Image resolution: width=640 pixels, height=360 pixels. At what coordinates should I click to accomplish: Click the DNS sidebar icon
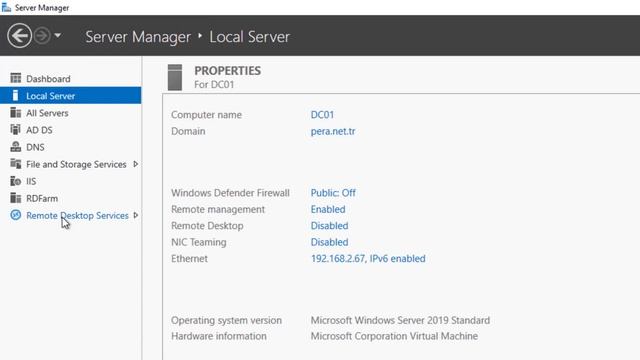[16, 147]
